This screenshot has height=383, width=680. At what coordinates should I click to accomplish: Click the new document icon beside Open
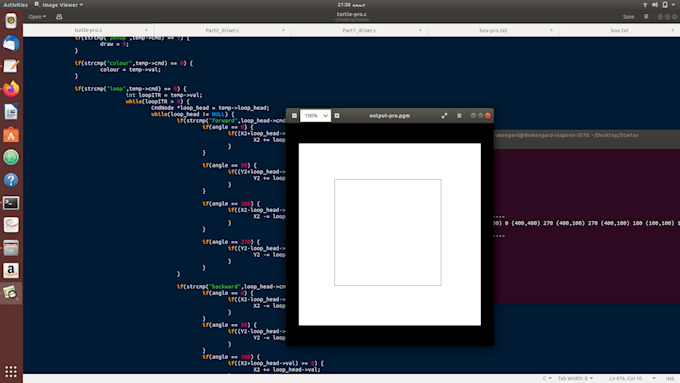click(x=59, y=17)
